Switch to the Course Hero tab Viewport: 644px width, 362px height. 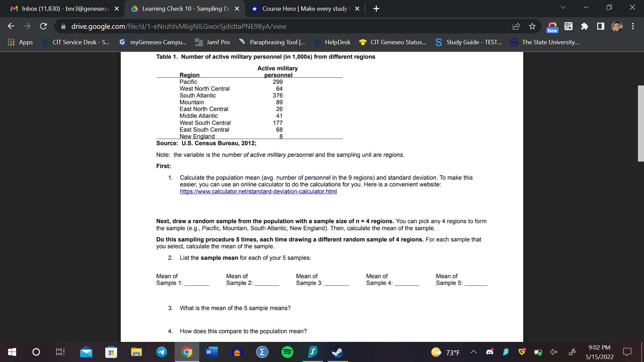302,9
